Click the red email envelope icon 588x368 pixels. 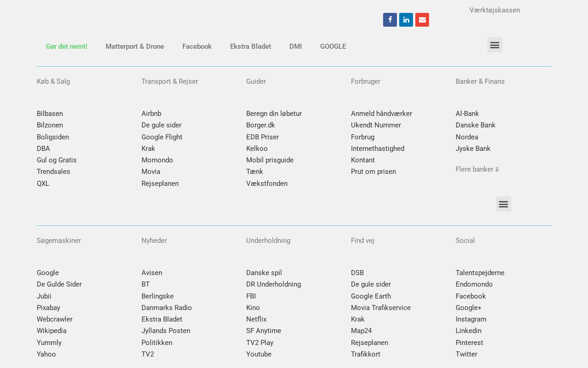coord(422,20)
